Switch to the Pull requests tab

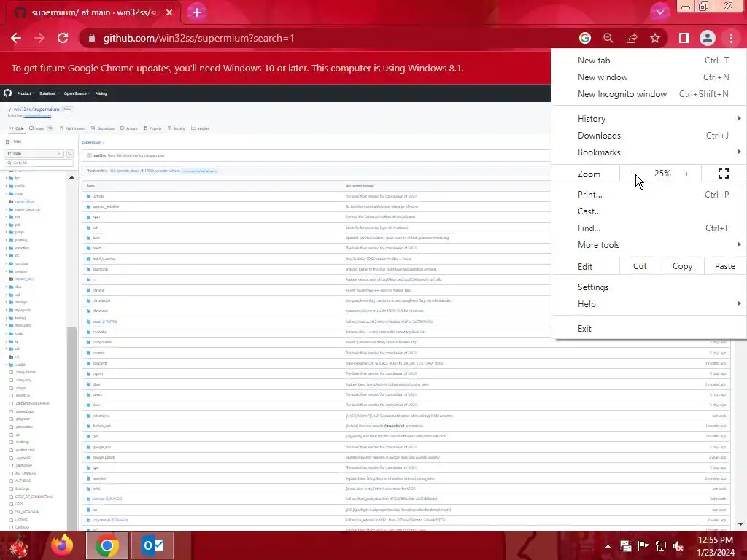coord(72,128)
